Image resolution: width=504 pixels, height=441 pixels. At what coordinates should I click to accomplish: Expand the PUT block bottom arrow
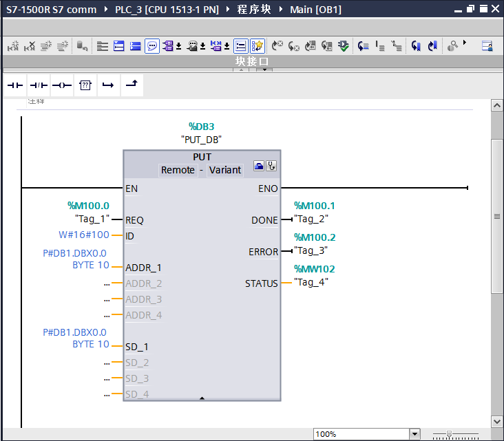202,398
